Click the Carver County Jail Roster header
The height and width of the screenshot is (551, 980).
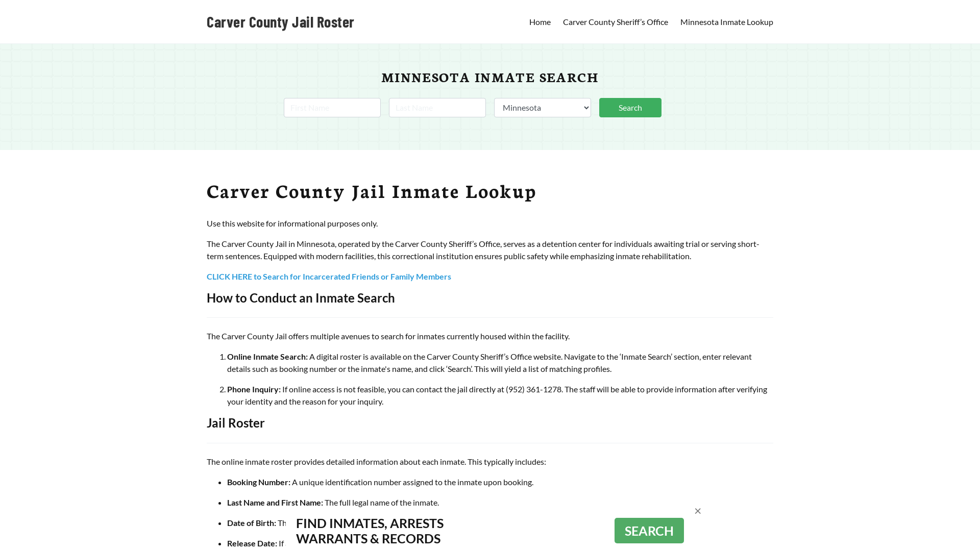click(280, 21)
